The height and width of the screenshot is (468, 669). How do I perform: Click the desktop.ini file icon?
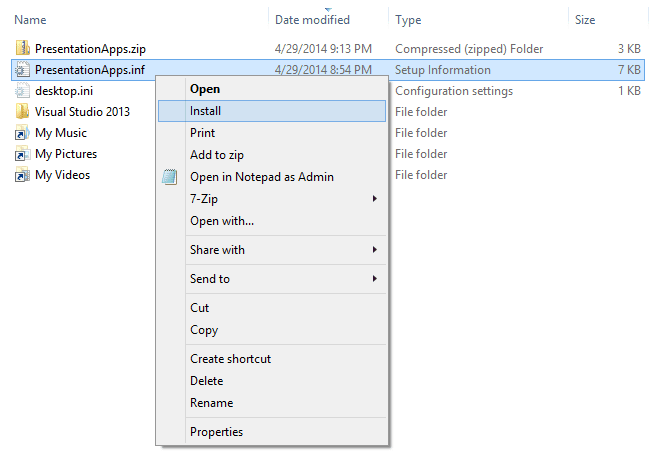(22, 91)
